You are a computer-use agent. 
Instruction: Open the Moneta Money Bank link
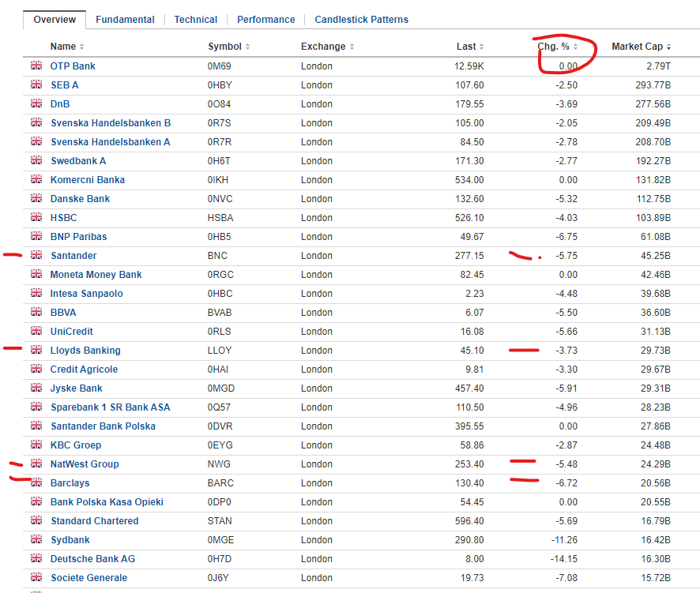coord(96,275)
